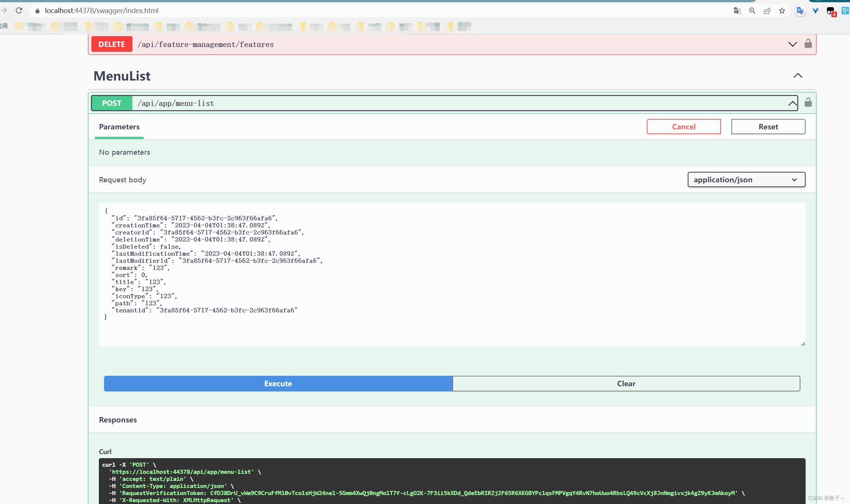Collapse the POST menu-list operation panel
This screenshot has width=850, height=504.
(792, 103)
